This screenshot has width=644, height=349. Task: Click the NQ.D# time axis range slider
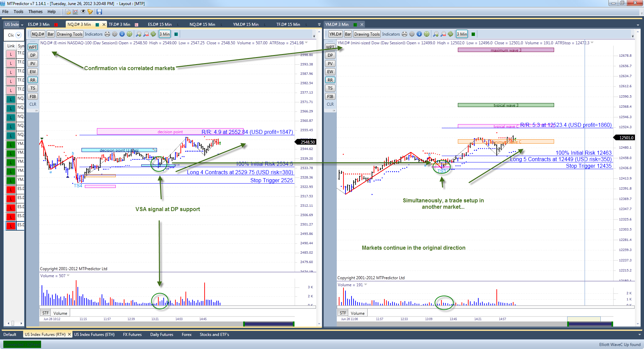(269, 324)
